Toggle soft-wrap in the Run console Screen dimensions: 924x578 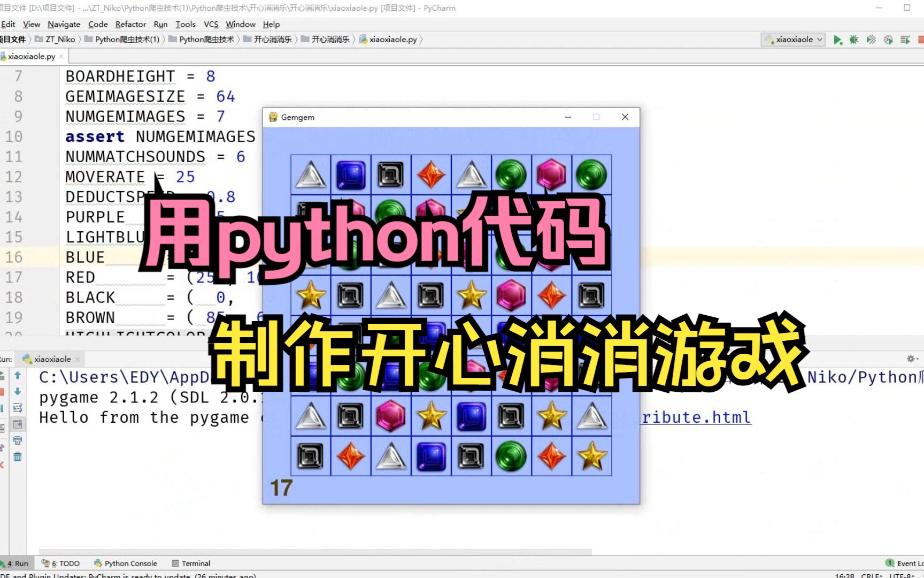coord(18,408)
